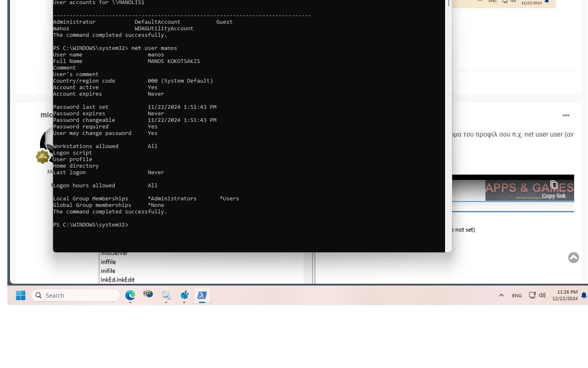Click the 'Password last set' timestamp value

[x=182, y=107]
